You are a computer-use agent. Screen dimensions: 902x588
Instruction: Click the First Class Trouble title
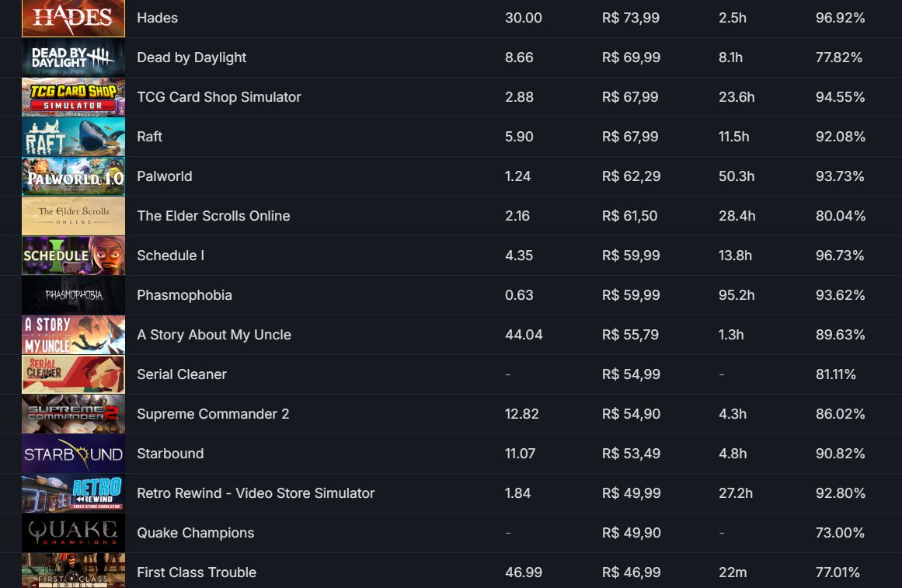point(197,572)
